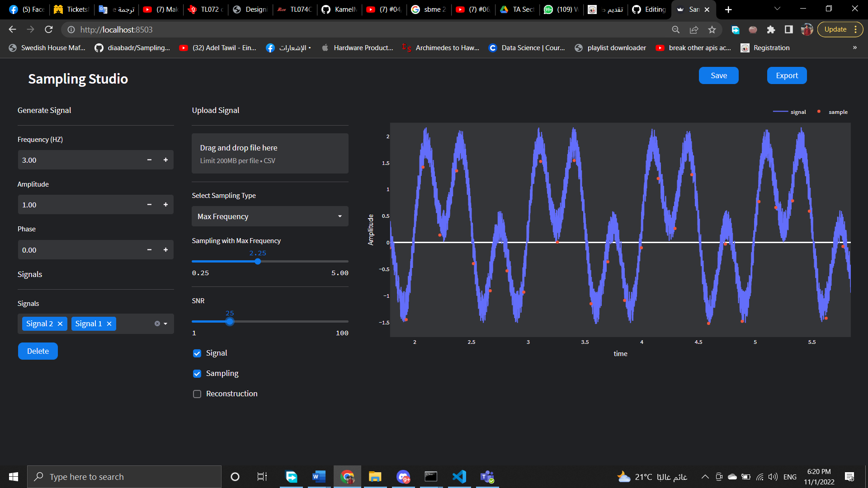The width and height of the screenshot is (868, 488).
Task: Remove Signal 1 tag with X
Action: point(109,324)
